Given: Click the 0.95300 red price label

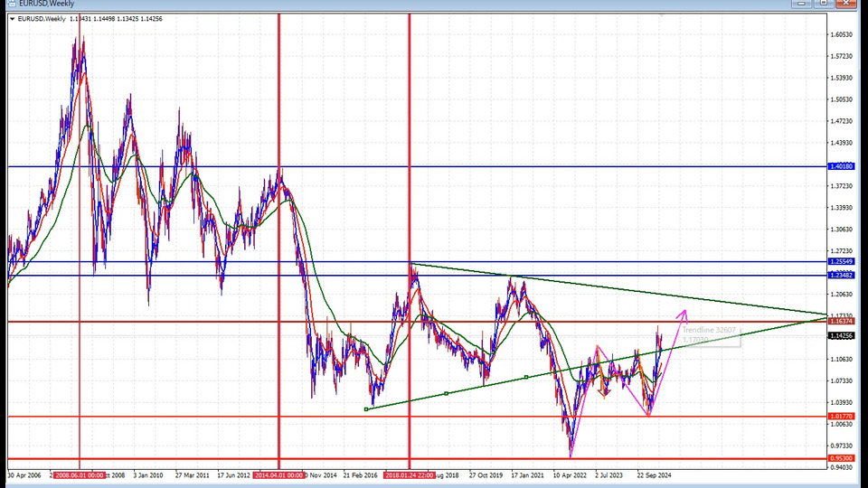Looking at the screenshot, I should point(841,458).
